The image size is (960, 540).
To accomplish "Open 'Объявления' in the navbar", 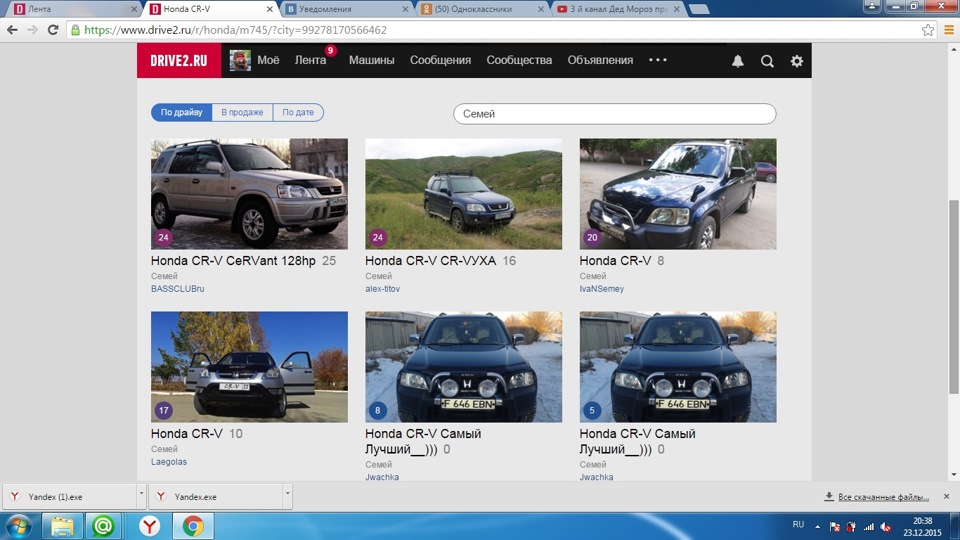I will (x=600, y=60).
